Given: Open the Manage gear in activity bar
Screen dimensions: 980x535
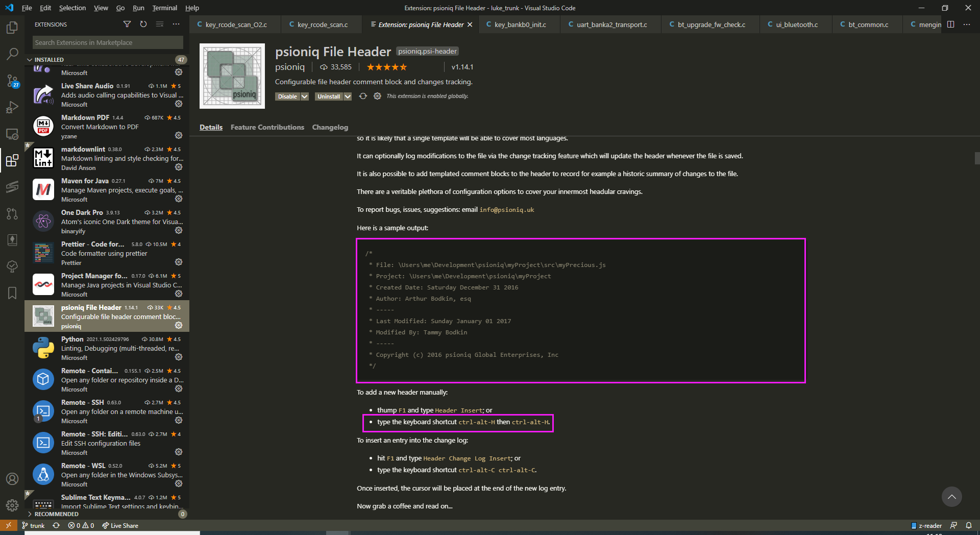Looking at the screenshot, I should pyautogui.click(x=12, y=505).
